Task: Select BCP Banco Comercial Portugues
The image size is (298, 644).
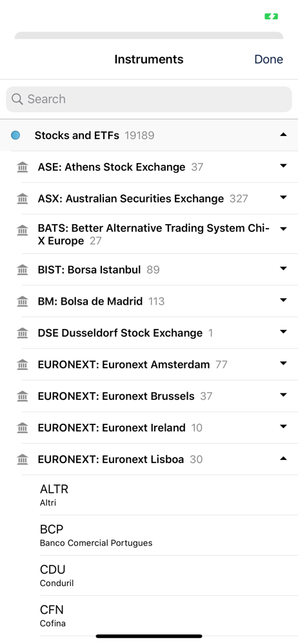Action: [x=169, y=536]
